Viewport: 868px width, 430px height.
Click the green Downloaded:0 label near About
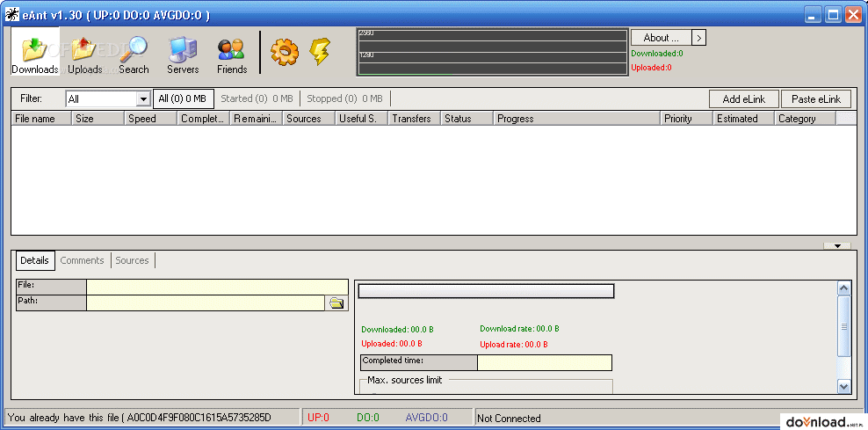(x=657, y=54)
